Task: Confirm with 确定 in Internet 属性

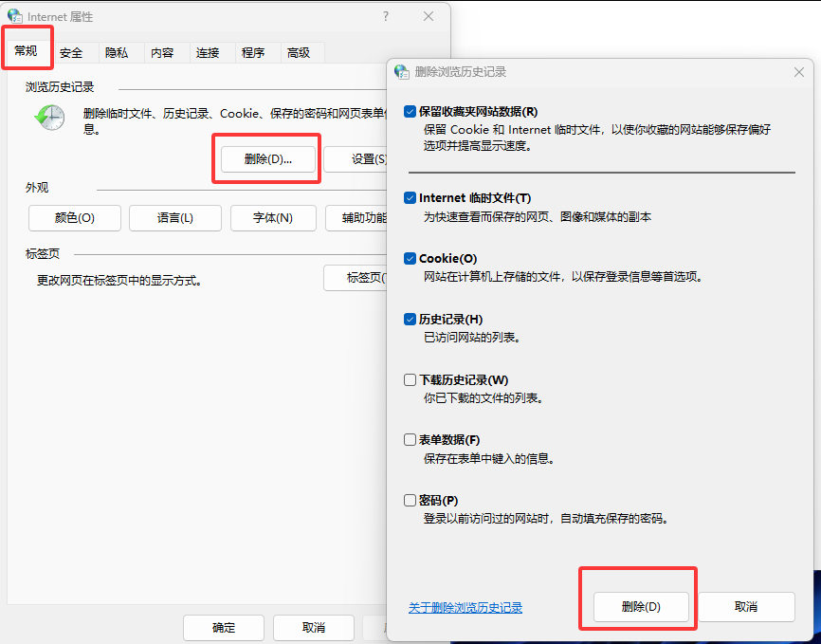Action: pyautogui.click(x=224, y=628)
